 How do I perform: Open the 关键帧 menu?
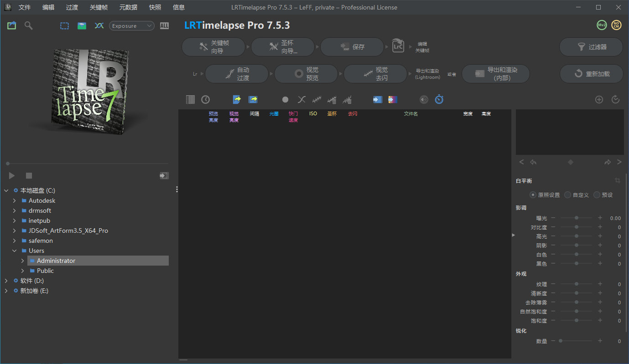coord(99,7)
